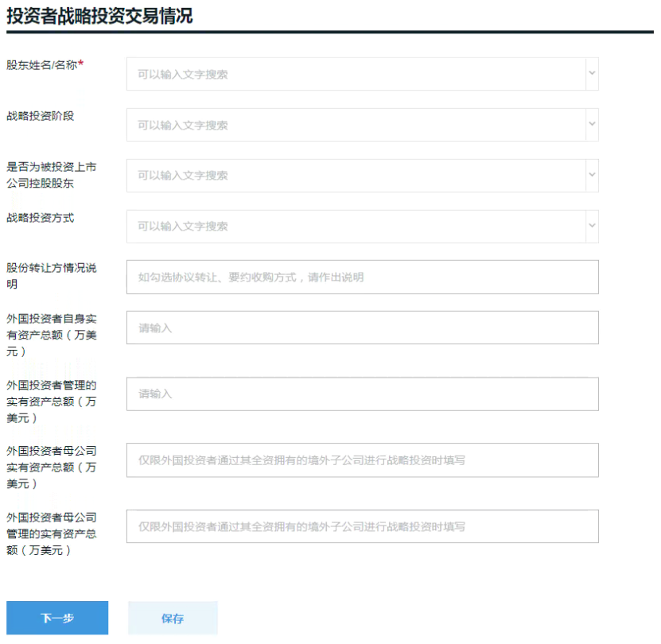Click the 股份转让方情况说明 label
This screenshot has height=644, width=661.
pos(52,276)
